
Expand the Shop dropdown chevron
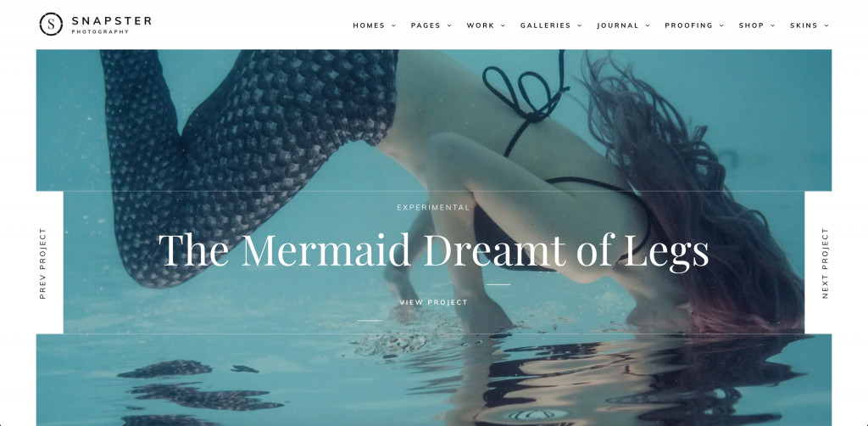tap(773, 25)
